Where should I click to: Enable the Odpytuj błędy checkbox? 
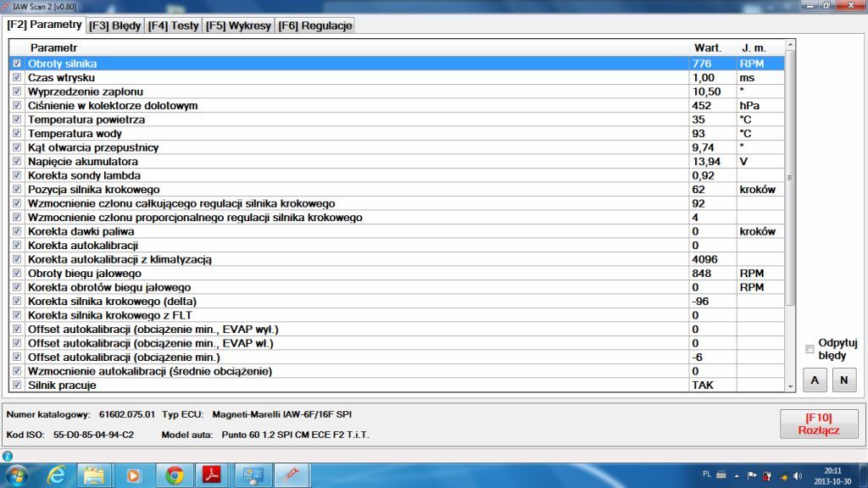[810, 349]
